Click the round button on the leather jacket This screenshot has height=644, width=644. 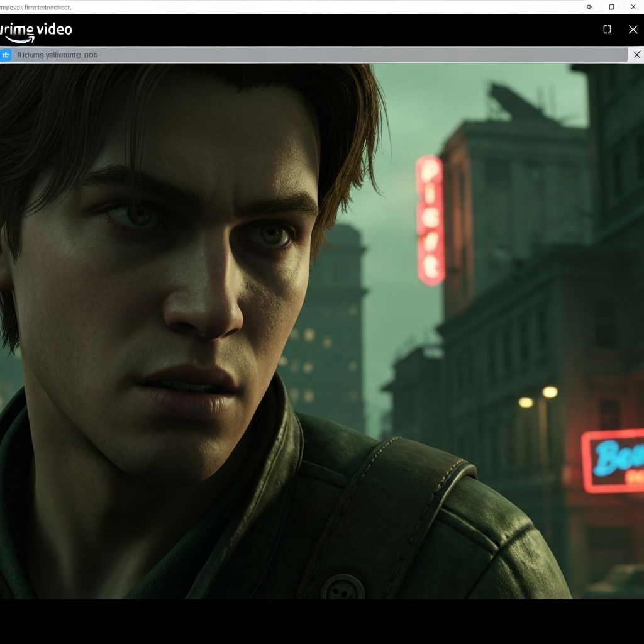pos(341,588)
